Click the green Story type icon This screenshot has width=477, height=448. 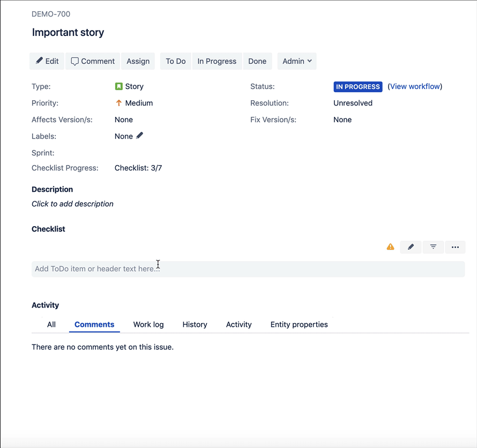coord(118,86)
